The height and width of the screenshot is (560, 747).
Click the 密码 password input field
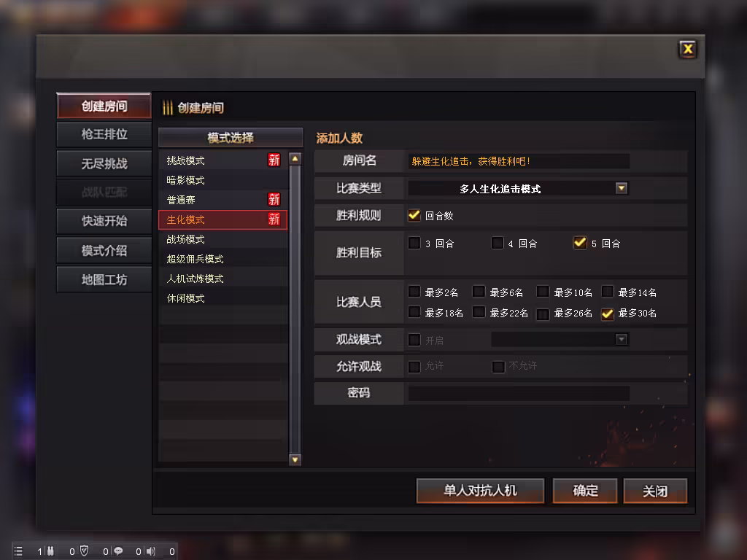(x=519, y=393)
